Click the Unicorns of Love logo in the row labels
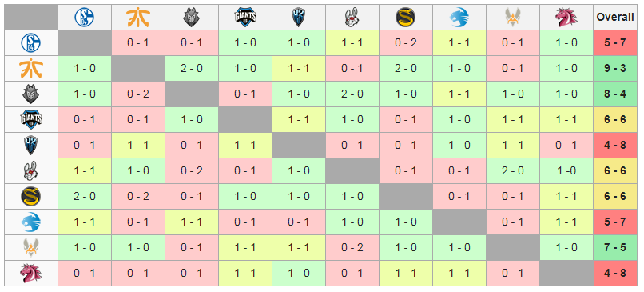 (31, 273)
